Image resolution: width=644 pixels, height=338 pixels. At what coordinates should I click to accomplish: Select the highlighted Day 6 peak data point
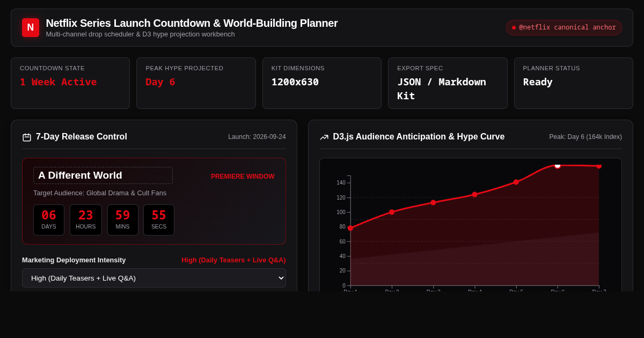click(x=558, y=165)
